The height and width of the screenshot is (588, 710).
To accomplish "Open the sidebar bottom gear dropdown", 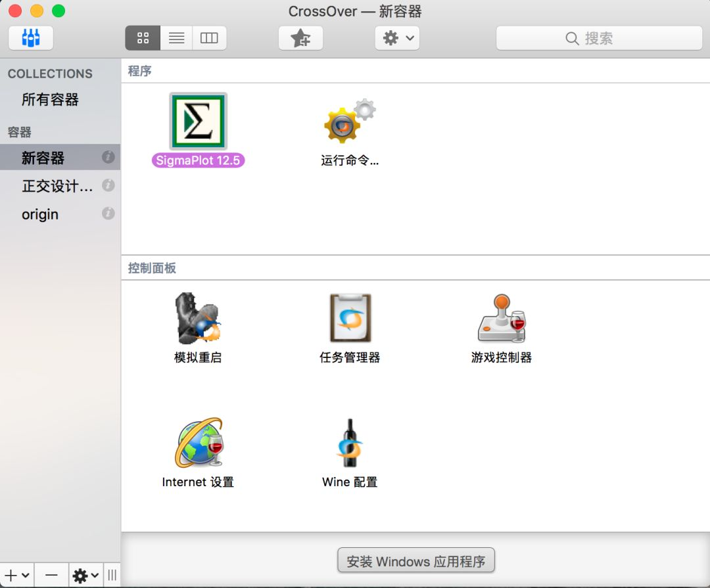I will (85, 576).
